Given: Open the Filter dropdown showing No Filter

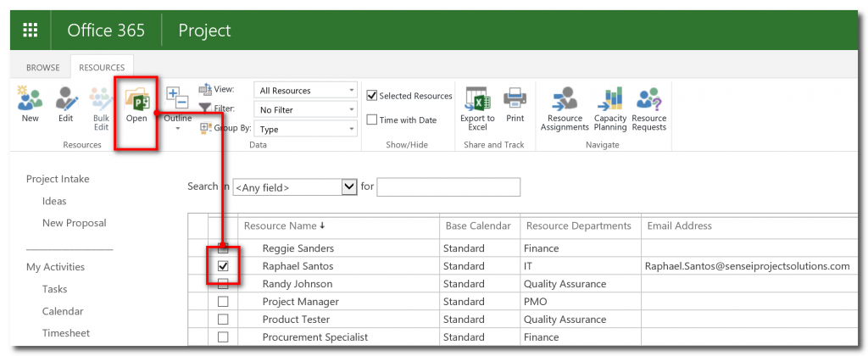Looking at the screenshot, I should 305,109.
